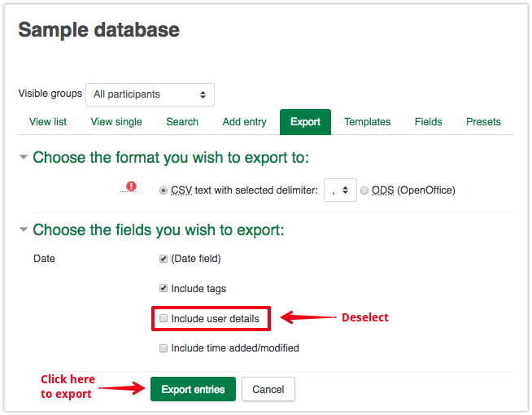Switch to the View list tab
The image size is (532, 415).
click(x=48, y=122)
